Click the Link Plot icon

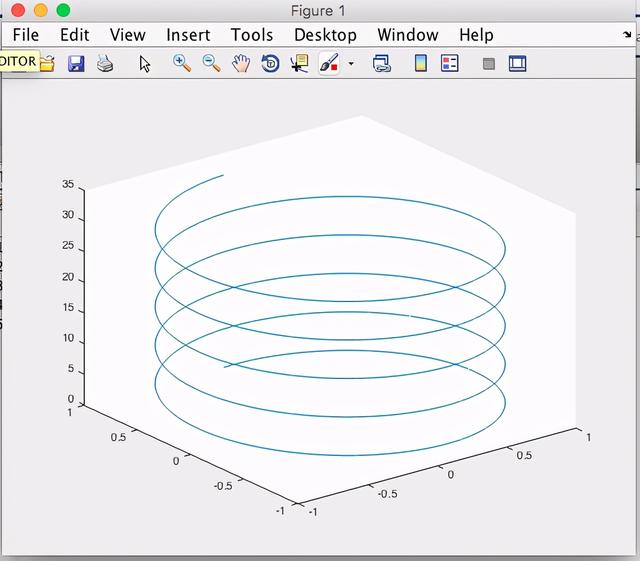(x=382, y=64)
